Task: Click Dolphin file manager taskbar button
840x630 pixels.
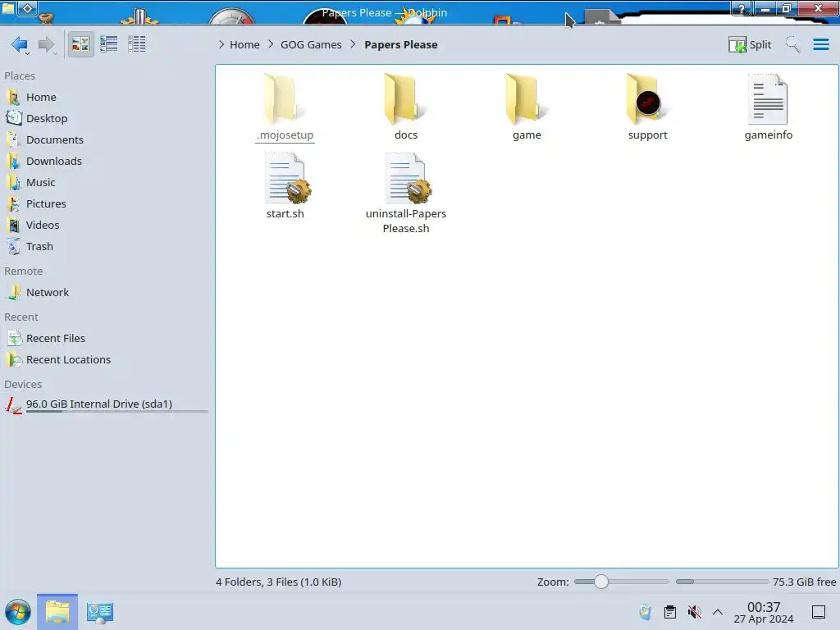Action: point(57,612)
